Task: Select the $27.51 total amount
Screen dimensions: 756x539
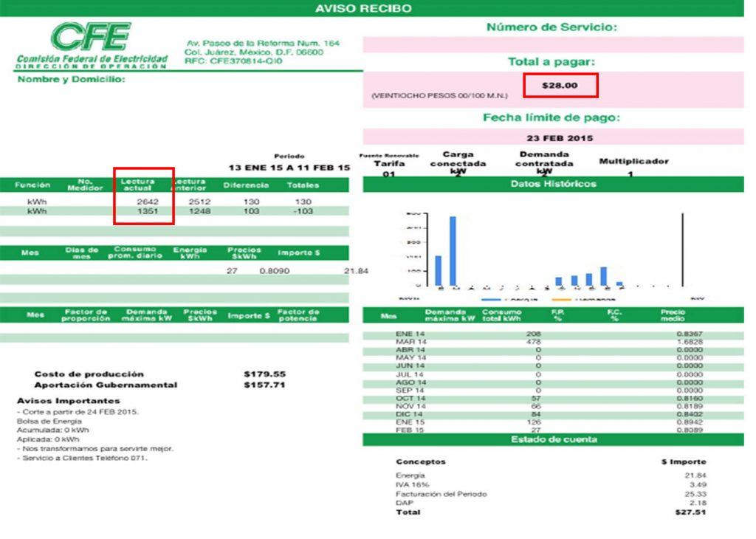Action: pyautogui.click(x=690, y=512)
